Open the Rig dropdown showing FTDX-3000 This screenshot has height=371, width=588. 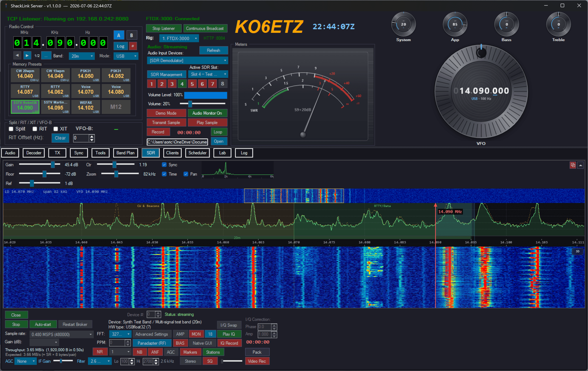pos(179,38)
